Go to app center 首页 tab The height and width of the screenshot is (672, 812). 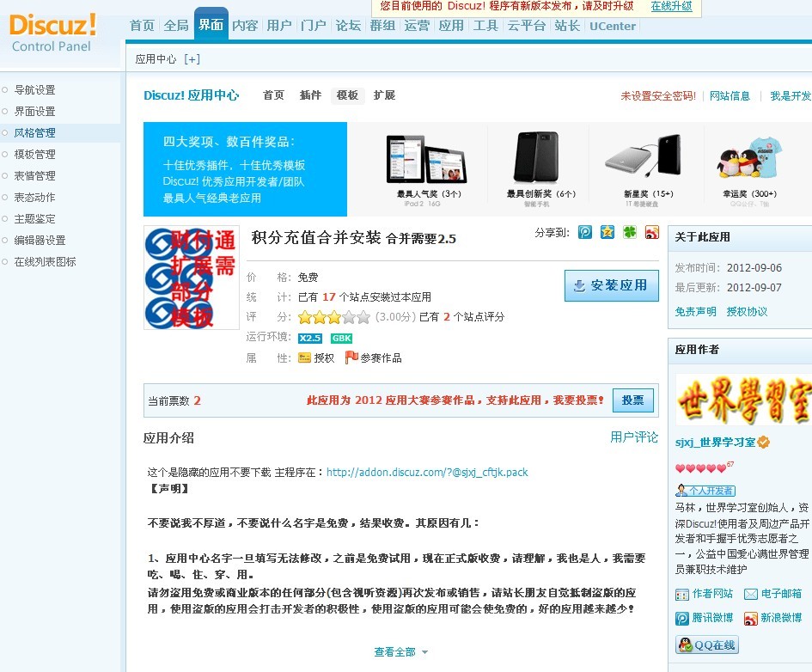(273, 95)
